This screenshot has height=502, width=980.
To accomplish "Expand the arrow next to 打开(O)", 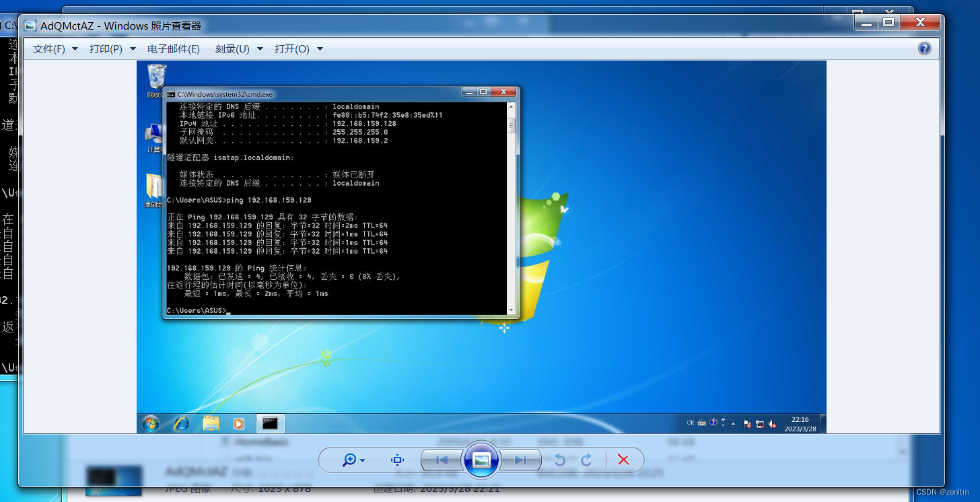I will pos(320,49).
